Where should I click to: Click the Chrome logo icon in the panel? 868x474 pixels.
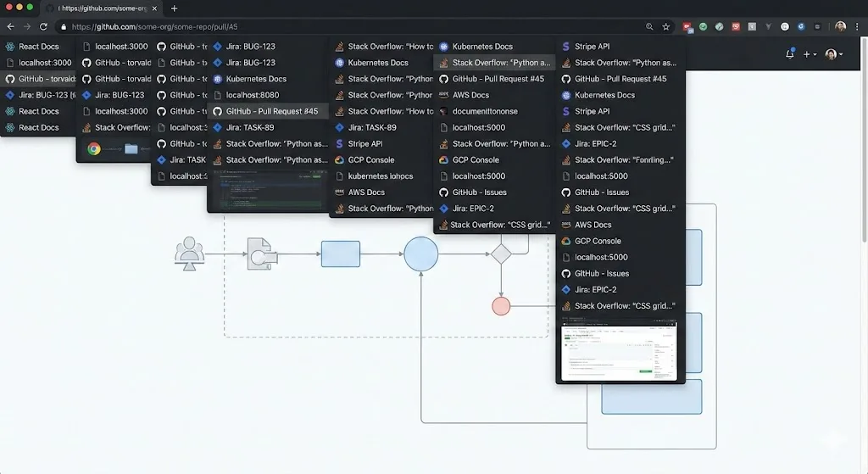pos(94,148)
